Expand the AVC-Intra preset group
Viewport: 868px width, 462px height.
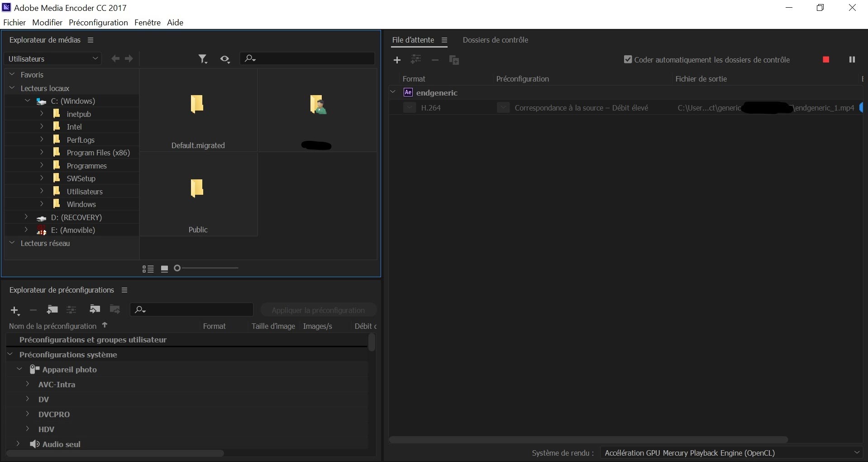pyautogui.click(x=28, y=384)
